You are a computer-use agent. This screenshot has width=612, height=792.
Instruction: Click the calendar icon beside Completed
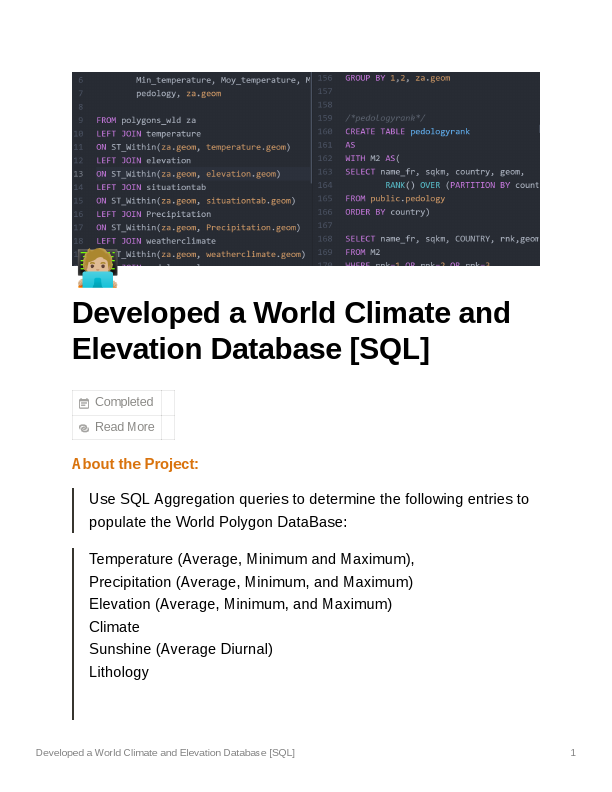coord(84,403)
